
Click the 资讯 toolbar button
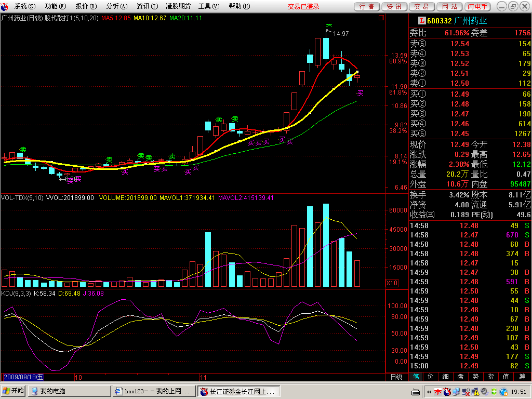[x=394, y=6]
